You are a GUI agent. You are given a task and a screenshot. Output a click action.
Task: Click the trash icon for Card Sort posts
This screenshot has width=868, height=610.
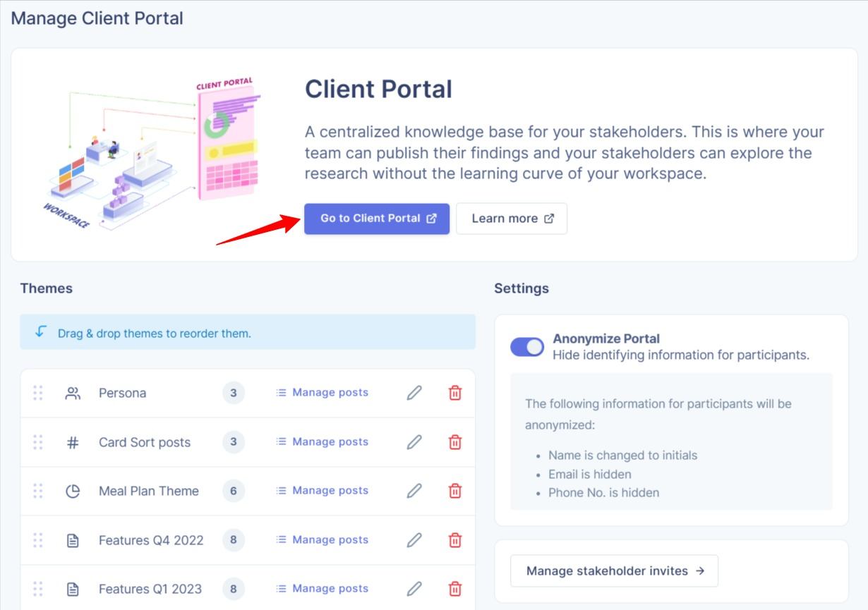click(455, 442)
